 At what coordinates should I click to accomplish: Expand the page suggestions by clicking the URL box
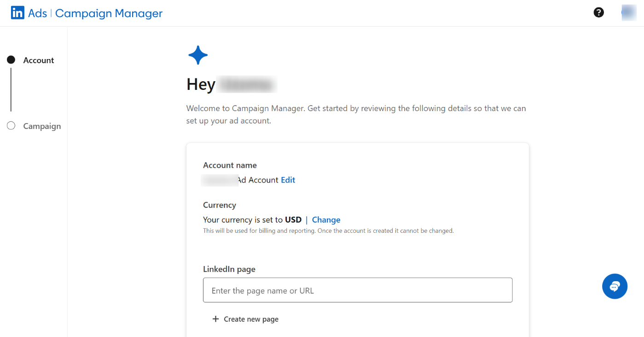[x=358, y=290]
